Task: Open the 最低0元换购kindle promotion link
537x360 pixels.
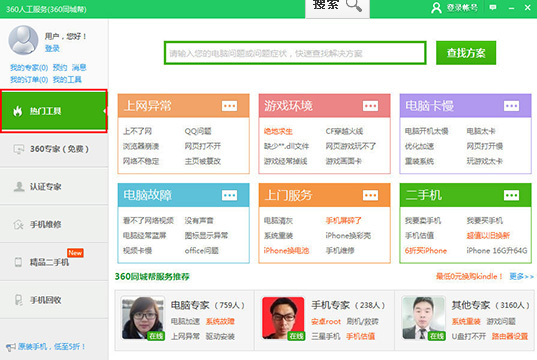Action: click(x=469, y=276)
